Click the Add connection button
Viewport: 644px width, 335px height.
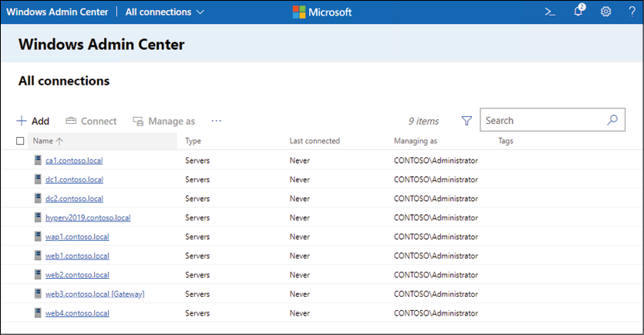tap(33, 121)
